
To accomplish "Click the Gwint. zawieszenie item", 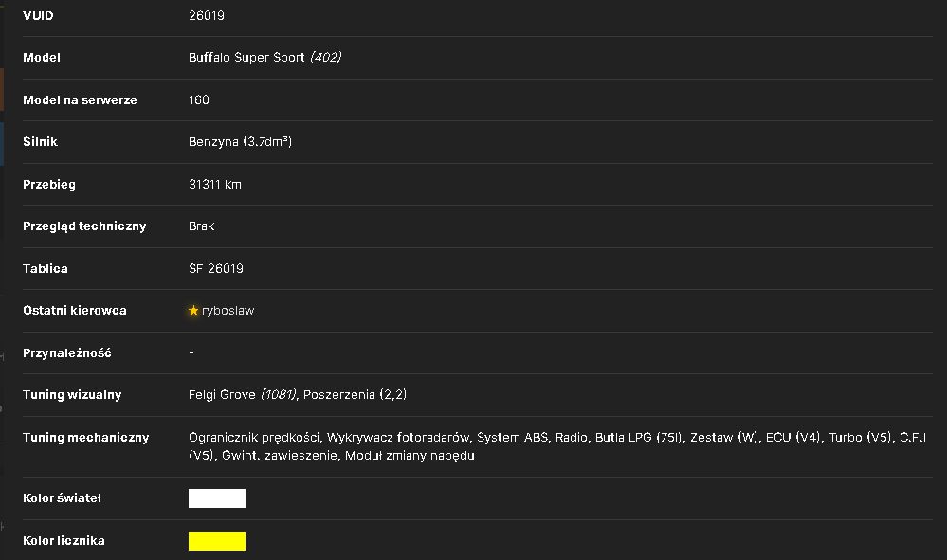I will [x=279, y=456].
